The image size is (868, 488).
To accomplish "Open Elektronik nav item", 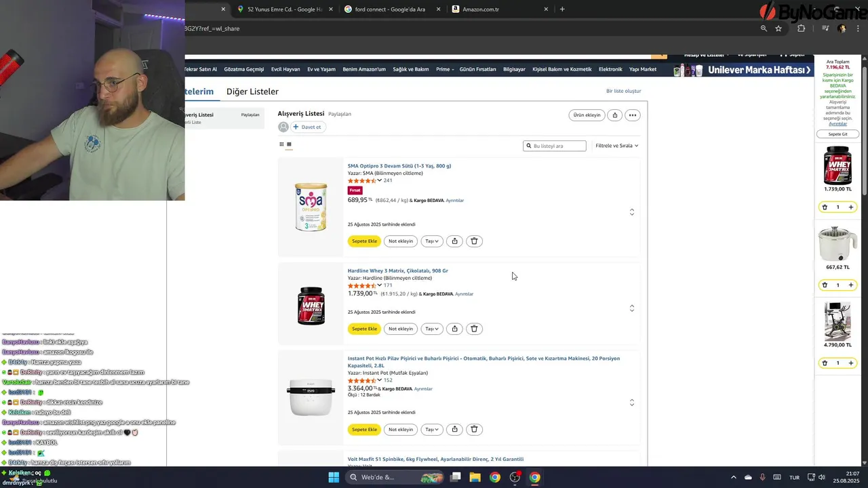I will click(610, 69).
